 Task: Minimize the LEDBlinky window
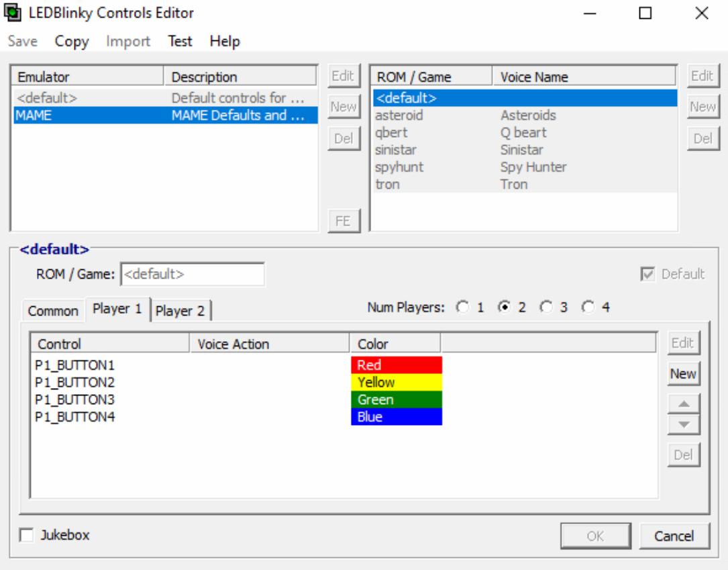pos(590,13)
